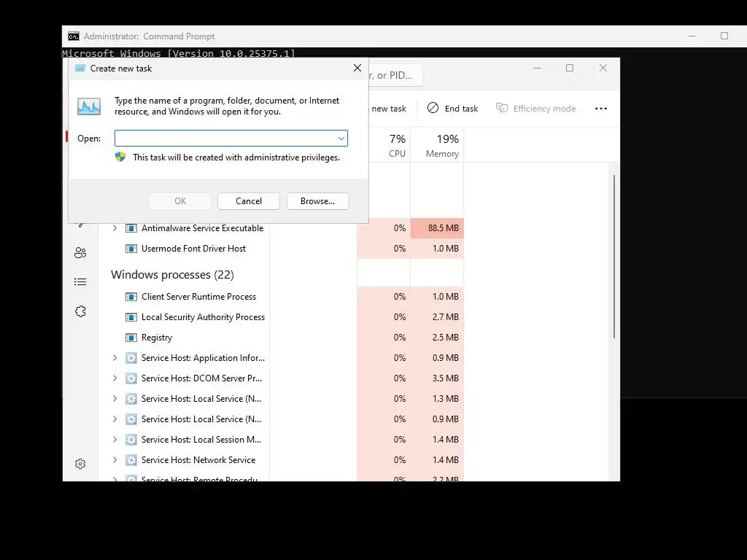Screen dimensions: 747x560
Task: Open Task Manager settings gear icon
Action: pyautogui.click(x=80, y=464)
